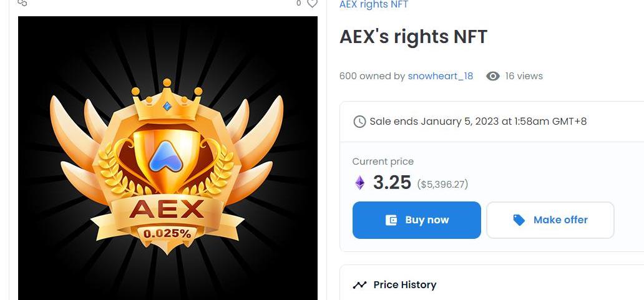The width and height of the screenshot is (644, 300).
Task: Click the purple Ethereum icon by the price
Action: [x=360, y=183]
